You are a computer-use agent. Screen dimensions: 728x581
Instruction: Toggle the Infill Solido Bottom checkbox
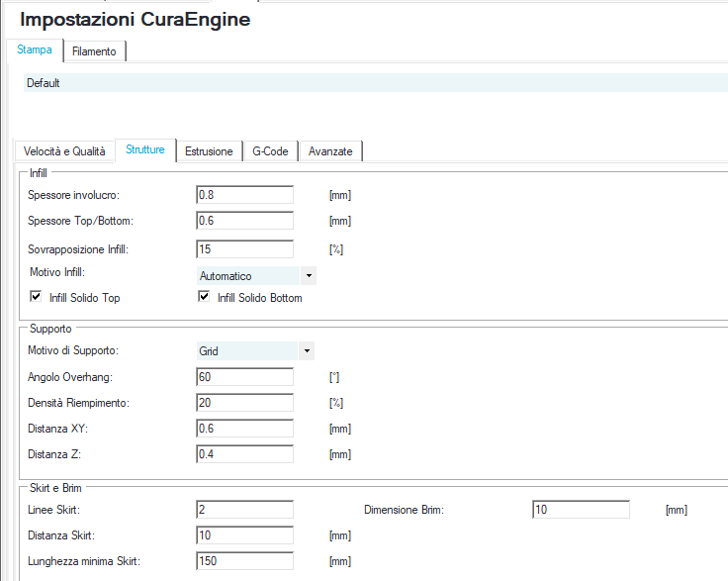click(x=204, y=296)
